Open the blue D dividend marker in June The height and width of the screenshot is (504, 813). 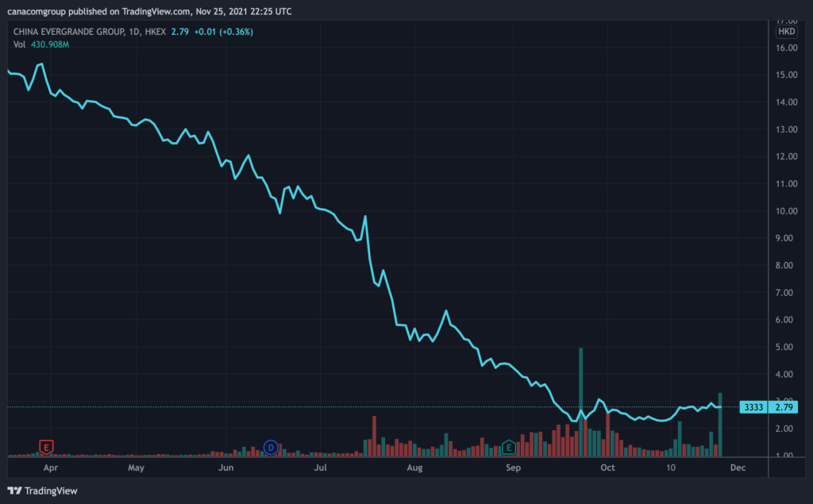[x=271, y=447]
